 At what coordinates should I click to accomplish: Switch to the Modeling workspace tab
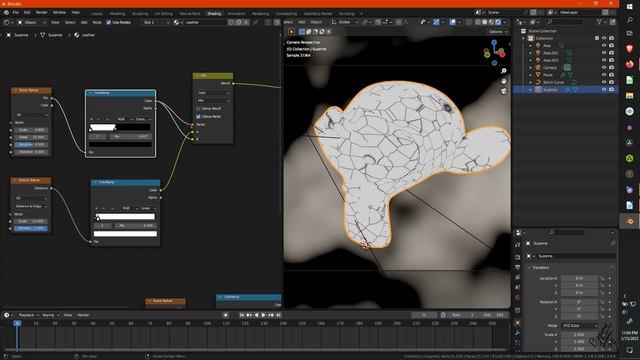[x=118, y=14]
